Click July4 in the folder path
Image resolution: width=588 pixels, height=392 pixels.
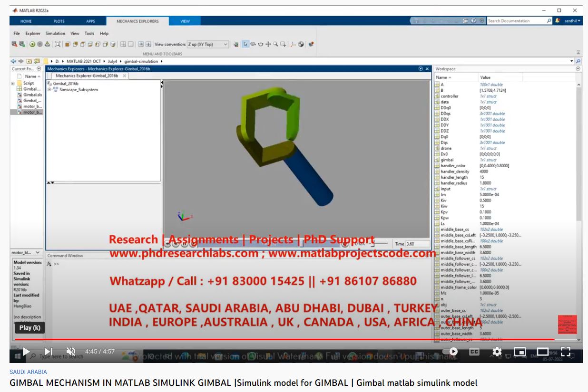point(112,61)
